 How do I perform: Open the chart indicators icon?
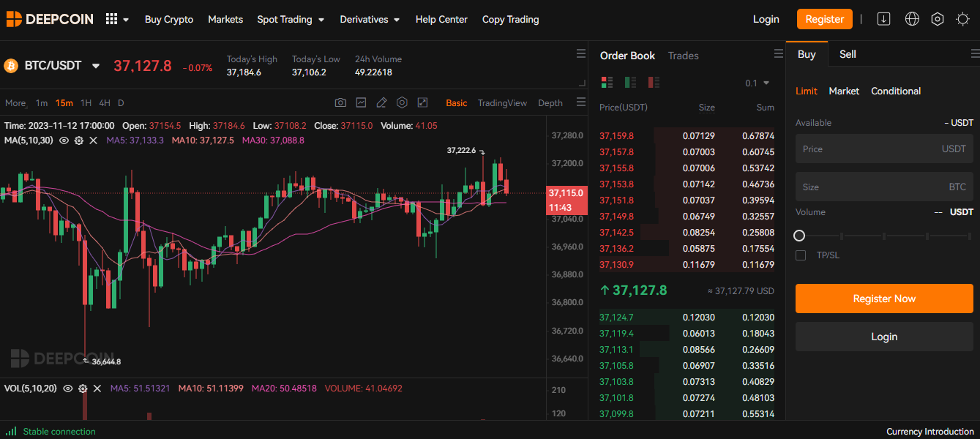[x=361, y=102]
